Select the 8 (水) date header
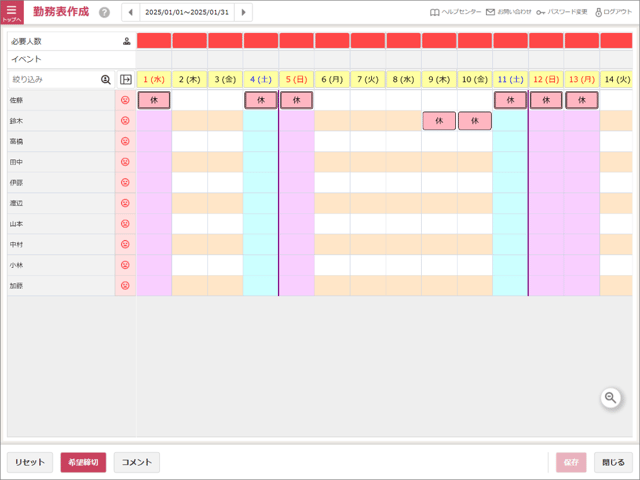This screenshot has height=480, width=640. click(x=403, y=80)
